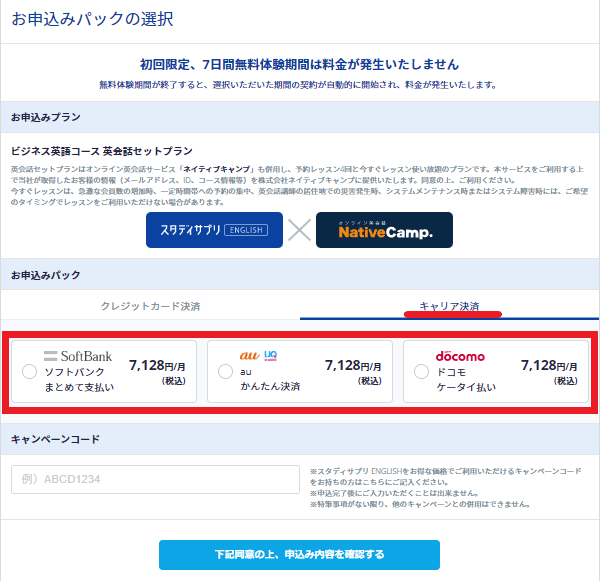The width and height of the screenshot is (600, 581).
Task: Click the お申込みパックの選択 heading
Action: tap(92, 19)
